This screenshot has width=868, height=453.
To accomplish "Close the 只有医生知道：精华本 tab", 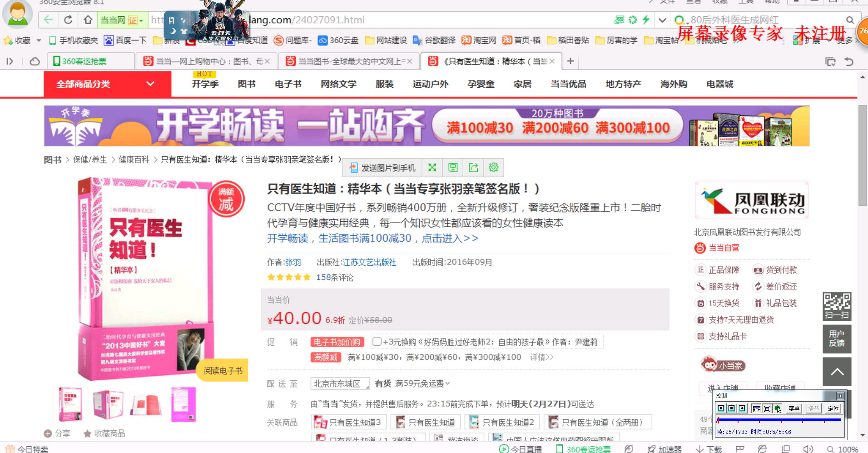I will pyautogui.click(x=552, y=61).
